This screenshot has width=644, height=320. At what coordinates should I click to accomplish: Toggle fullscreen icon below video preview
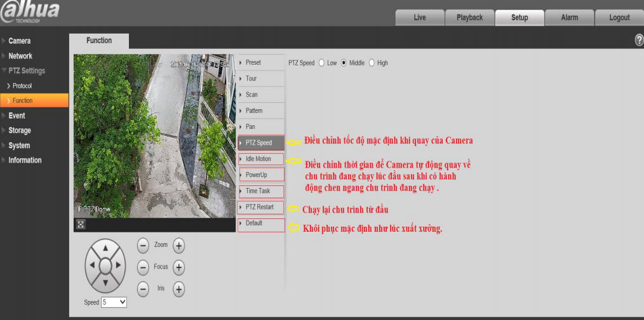click(x=81, y=224)
